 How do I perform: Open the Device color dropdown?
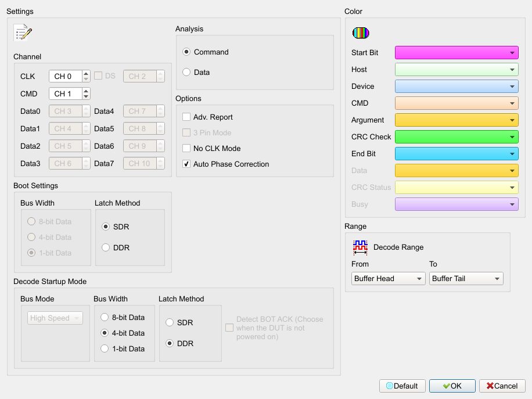456,86
